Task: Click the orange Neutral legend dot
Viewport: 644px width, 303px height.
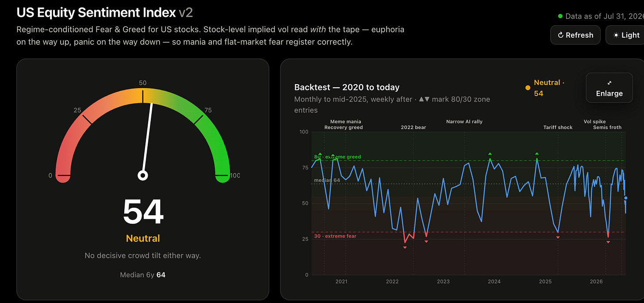Action: (528, 88)
